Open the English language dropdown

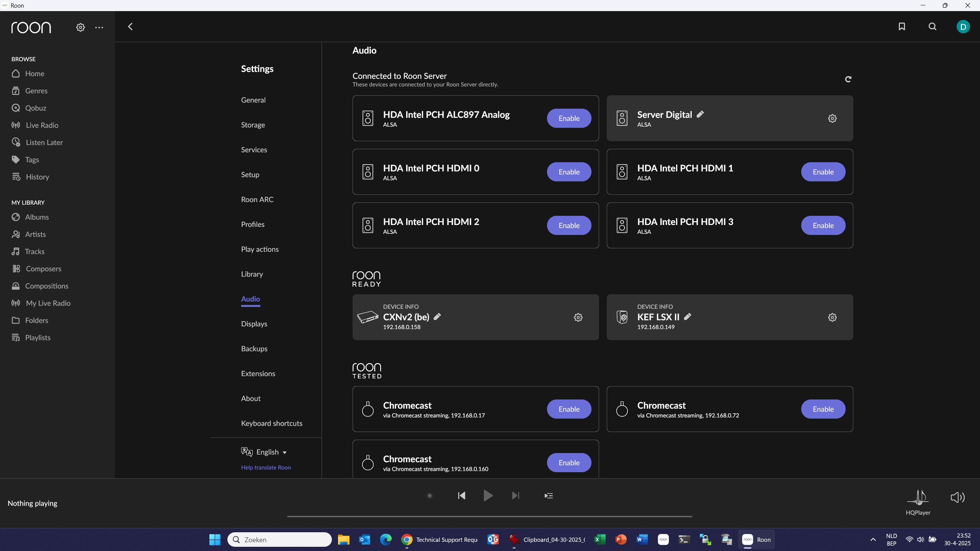(264, 452)
